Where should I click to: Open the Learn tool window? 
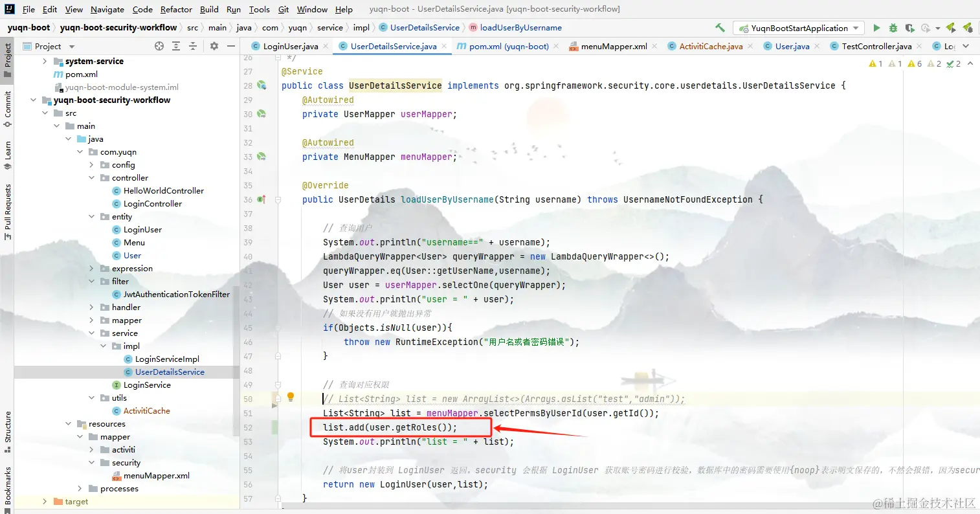[x=8, y=155]
